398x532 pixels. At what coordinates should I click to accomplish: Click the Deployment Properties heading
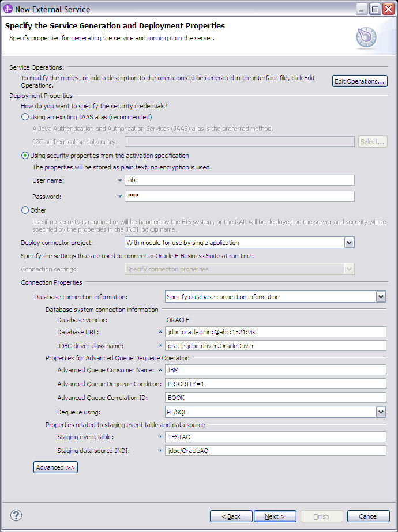point(41,96)
